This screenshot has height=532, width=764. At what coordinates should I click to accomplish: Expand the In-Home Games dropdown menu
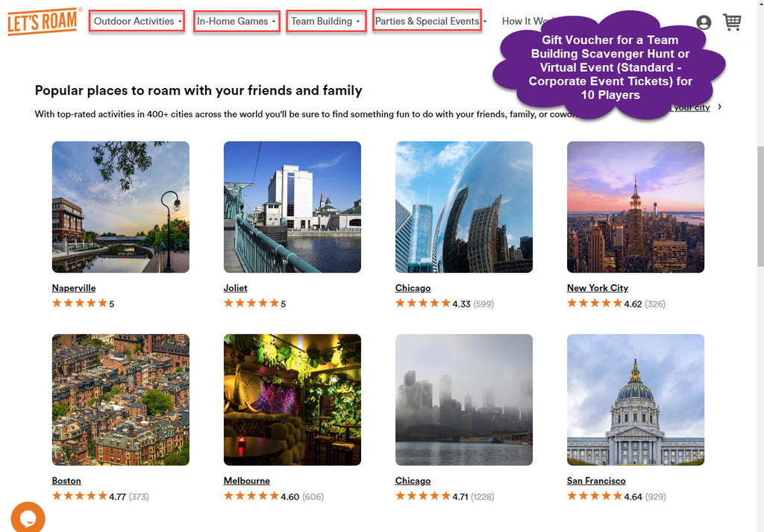pos(236,22)
